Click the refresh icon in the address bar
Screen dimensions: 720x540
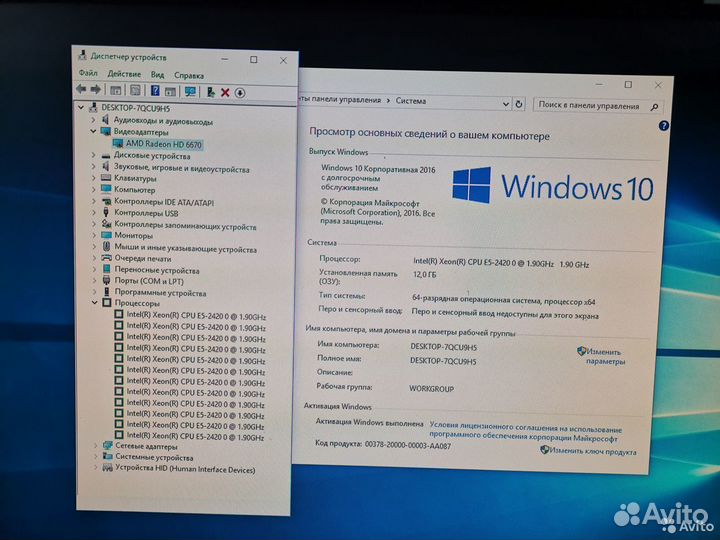(x=520, y=103)
